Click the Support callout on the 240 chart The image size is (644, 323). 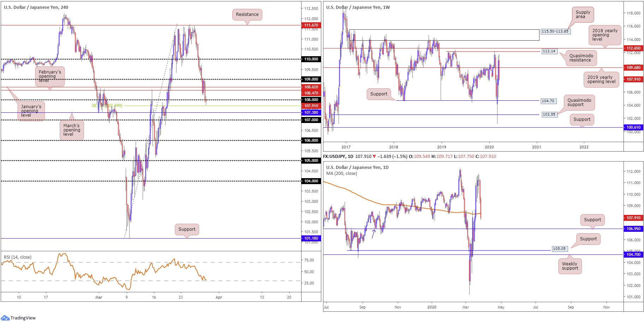click(187, 229)
